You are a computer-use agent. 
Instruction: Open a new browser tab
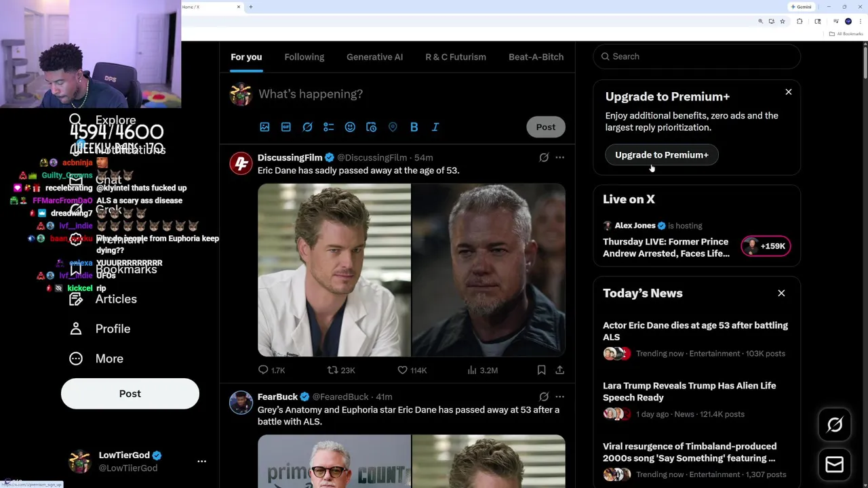point(251,7)
